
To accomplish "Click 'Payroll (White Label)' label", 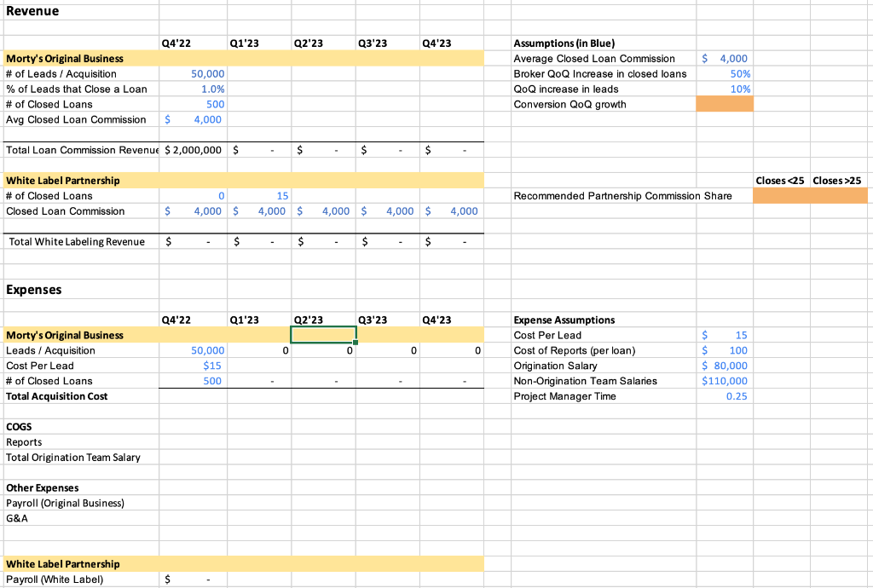I will (55, 579).
